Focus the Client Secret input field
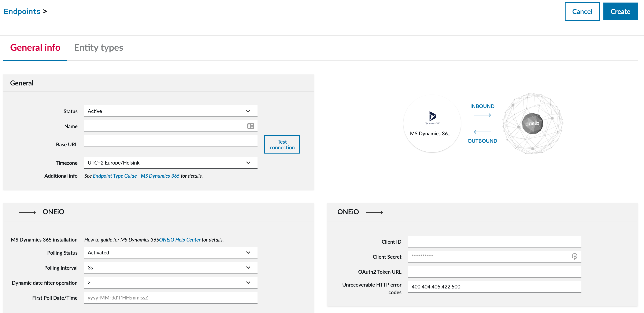The width and height of the screenshot is (644, 313). 495,257
